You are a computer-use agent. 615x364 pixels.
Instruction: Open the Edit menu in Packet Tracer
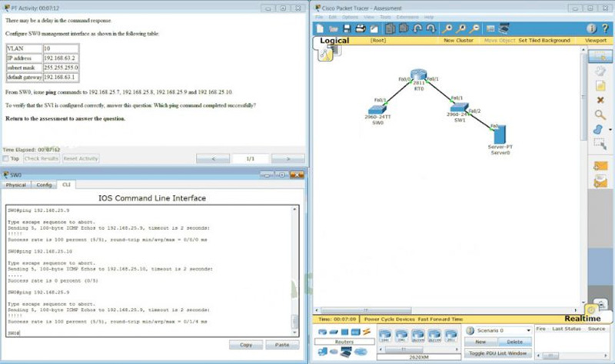[x=333, y=17]
